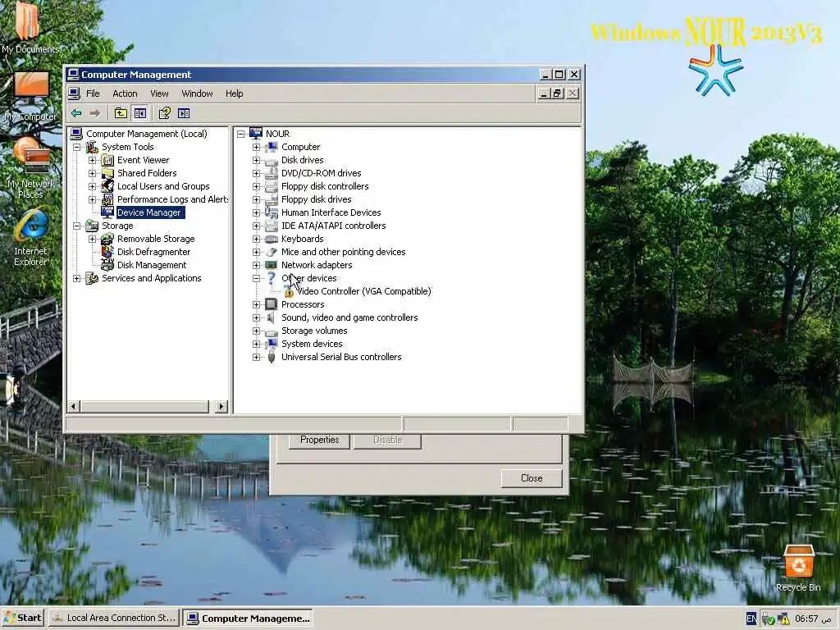
Task: Click the DVD/CD-ROM drives icon
Action: click(x=272, y=173)
